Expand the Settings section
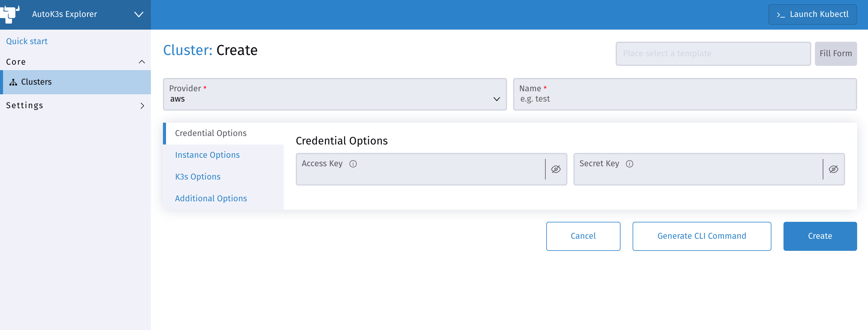The height and width of the screenshot is (330, 868). tap(142, 105)
